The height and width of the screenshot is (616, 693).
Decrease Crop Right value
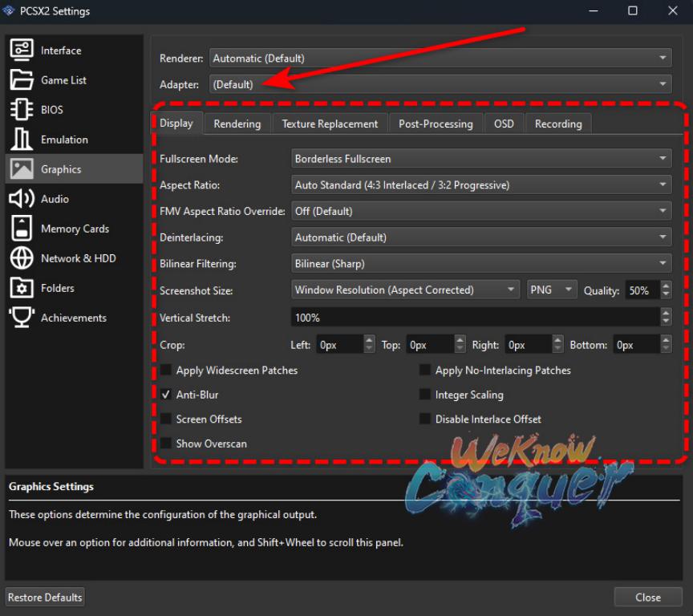[x=557, y=349]
